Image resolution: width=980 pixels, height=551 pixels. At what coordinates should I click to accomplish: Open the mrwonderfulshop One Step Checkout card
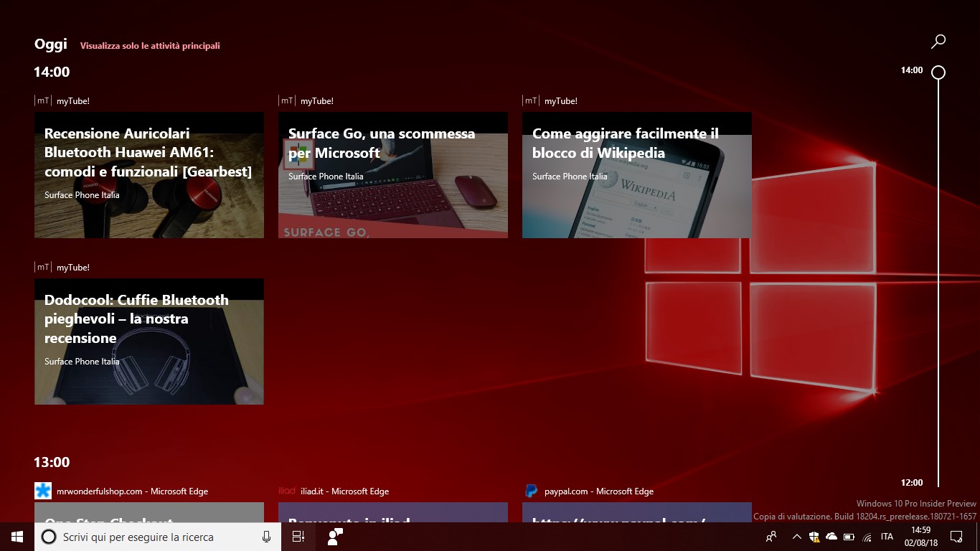[x=149, y=512]
